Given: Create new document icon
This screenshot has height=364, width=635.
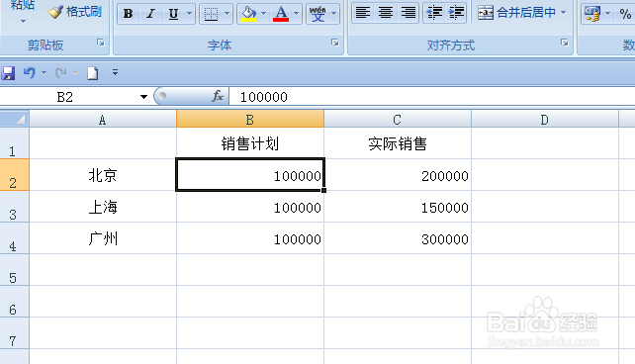Looking at the screenshot, I should 93,73.
